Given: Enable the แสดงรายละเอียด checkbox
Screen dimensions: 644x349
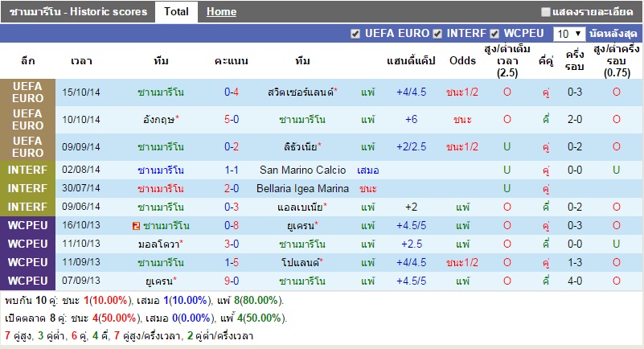Looking at the screenshot, I should point(546,12).
